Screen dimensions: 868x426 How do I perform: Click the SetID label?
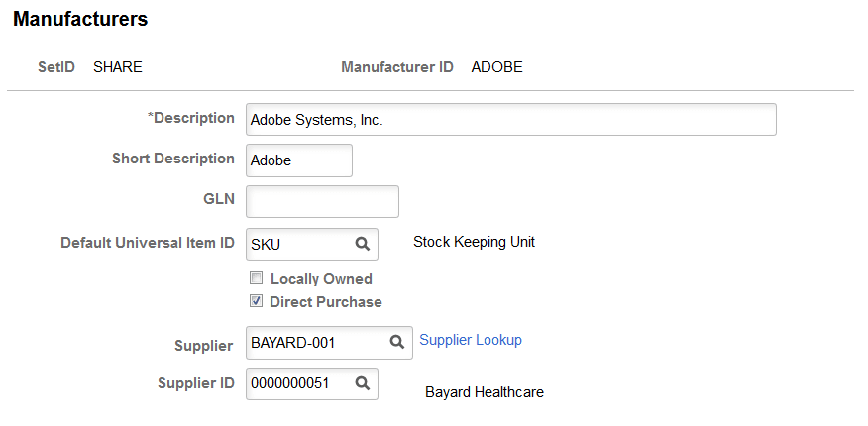56,67
